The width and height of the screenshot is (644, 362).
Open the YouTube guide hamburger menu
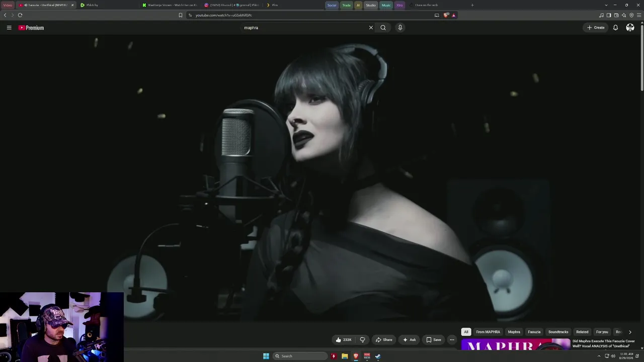[9, 28]
